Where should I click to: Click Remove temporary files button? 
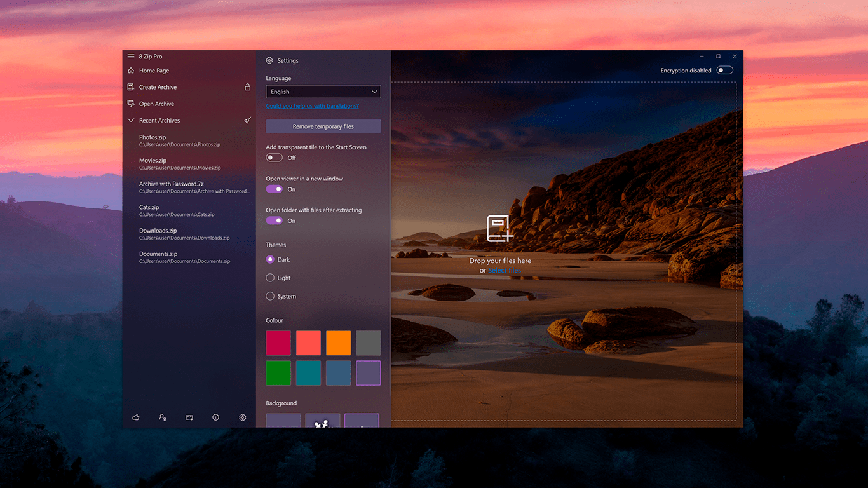(323, 126)
